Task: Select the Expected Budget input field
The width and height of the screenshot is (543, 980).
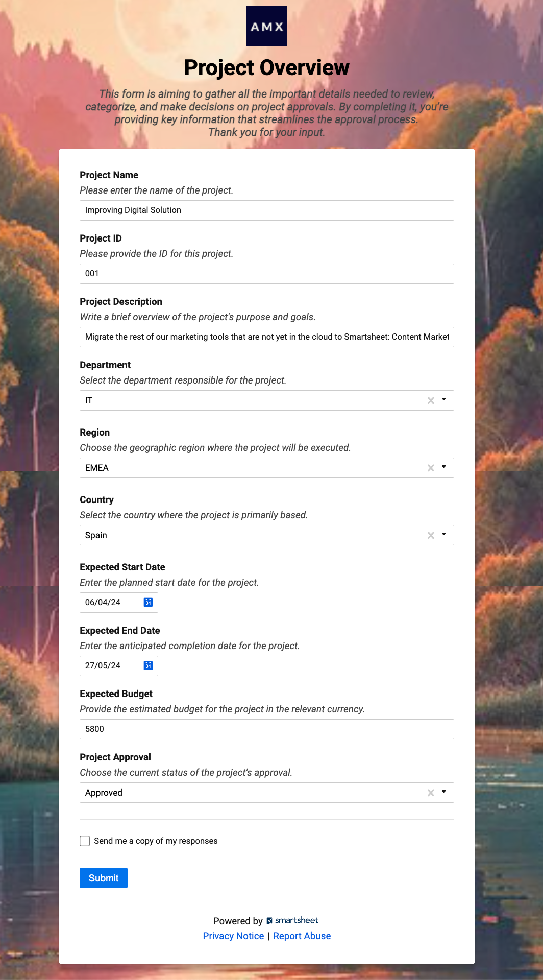Action: [266, 729]
